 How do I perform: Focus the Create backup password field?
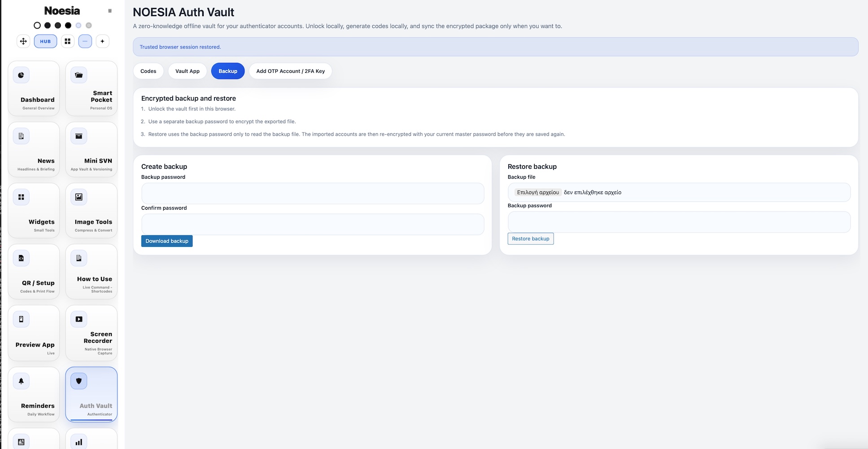click(313, 194)
